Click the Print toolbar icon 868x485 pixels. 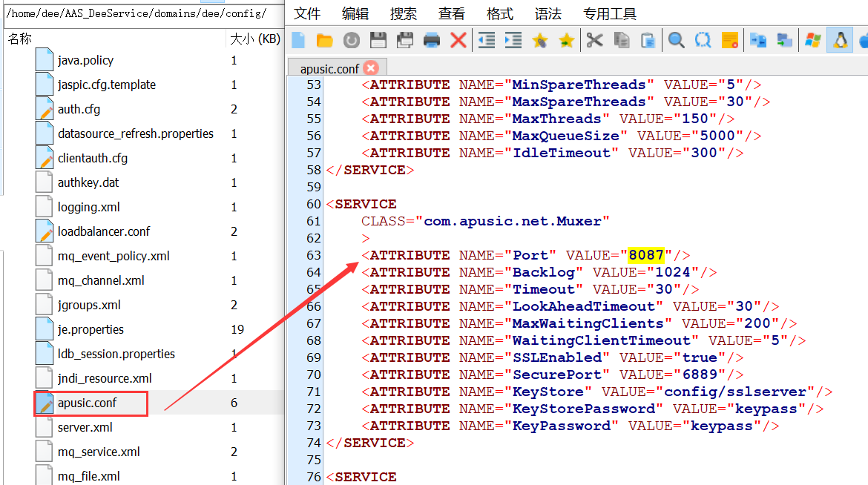pyautogui.click(x=432, y=40)
